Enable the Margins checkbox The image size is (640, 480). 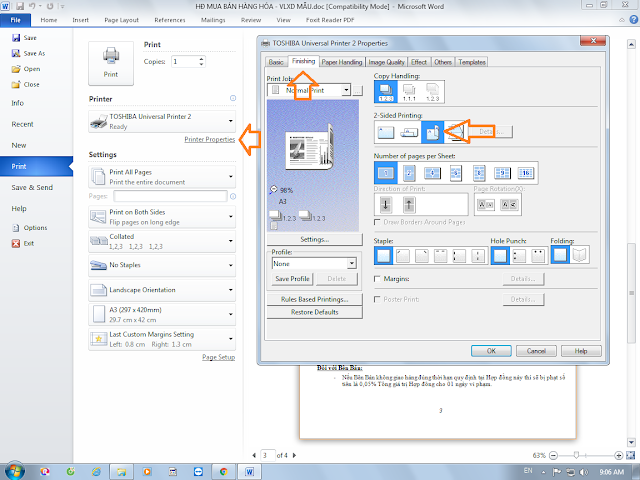coord(377,279)
